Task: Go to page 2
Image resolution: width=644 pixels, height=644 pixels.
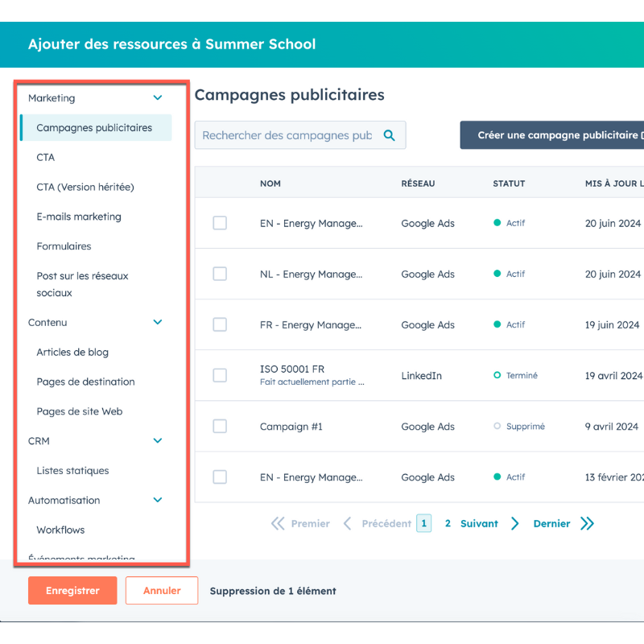Action: (x=448, y=523)
